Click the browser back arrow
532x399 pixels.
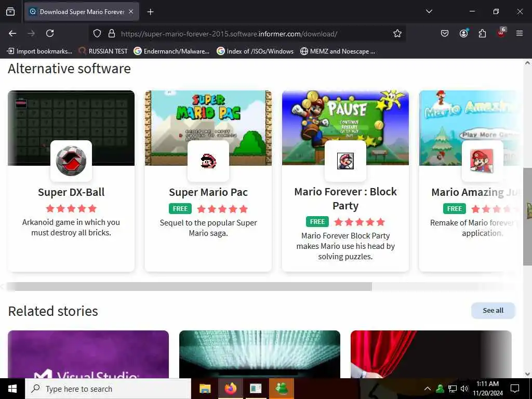pos(12,33)
